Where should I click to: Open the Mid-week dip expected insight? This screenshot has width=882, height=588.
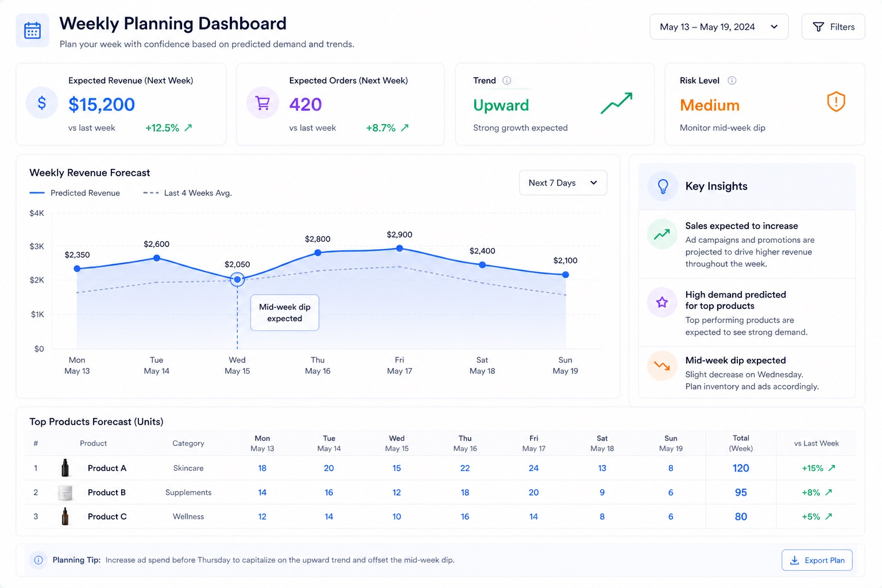[x=747, y=373]
